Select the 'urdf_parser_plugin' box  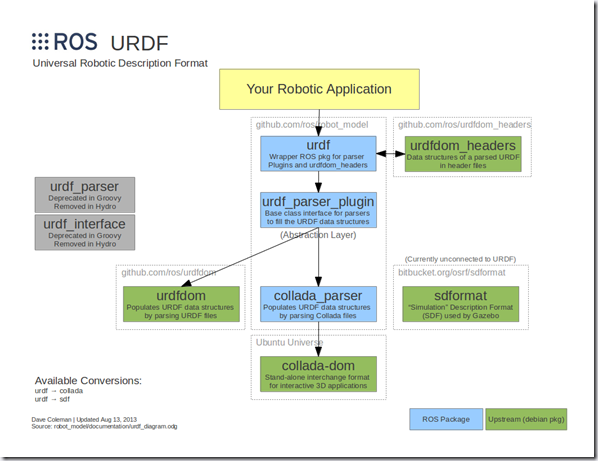tap(318, 210)
